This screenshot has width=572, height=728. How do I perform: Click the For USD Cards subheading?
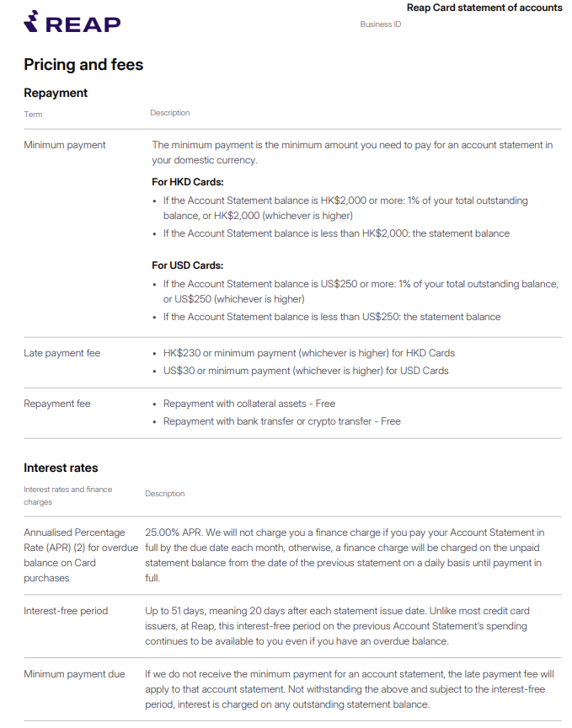pos(188,265)
